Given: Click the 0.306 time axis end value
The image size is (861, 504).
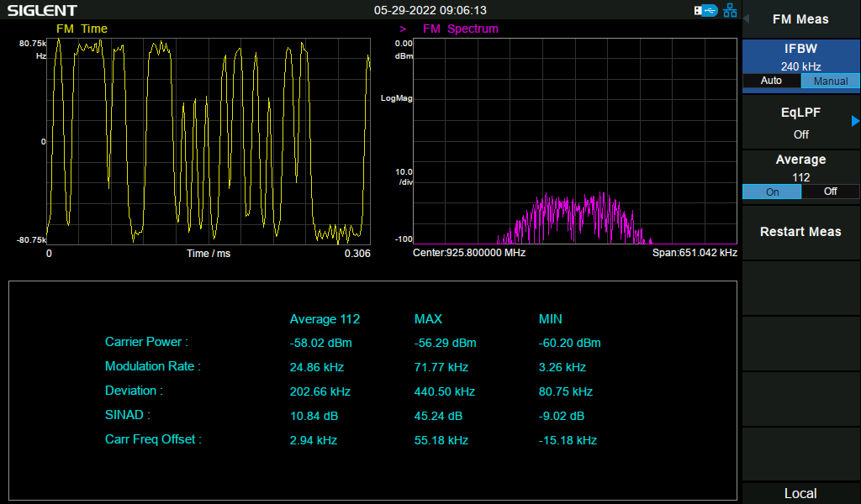Looking at the screenshot, I should point(357,254).
